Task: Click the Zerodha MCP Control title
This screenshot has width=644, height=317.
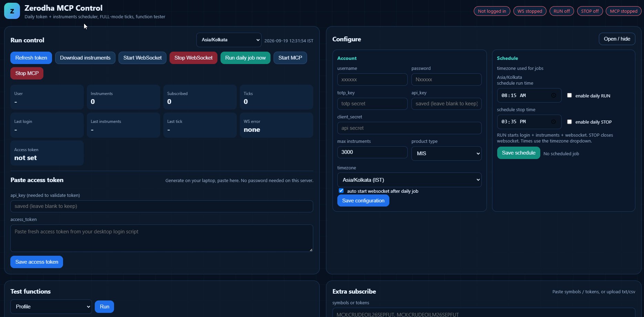Action: (63, 8)
